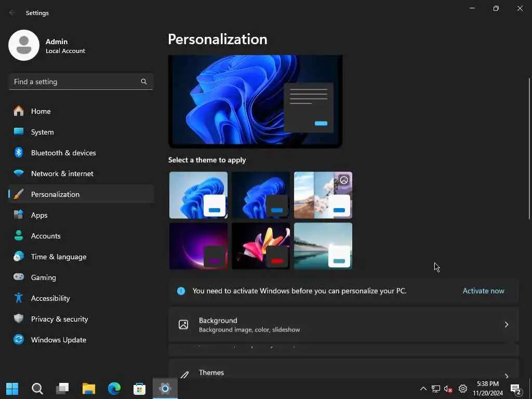Select the Sunrise lake theme thumbnail
The image size is (532, 399).
323,246
